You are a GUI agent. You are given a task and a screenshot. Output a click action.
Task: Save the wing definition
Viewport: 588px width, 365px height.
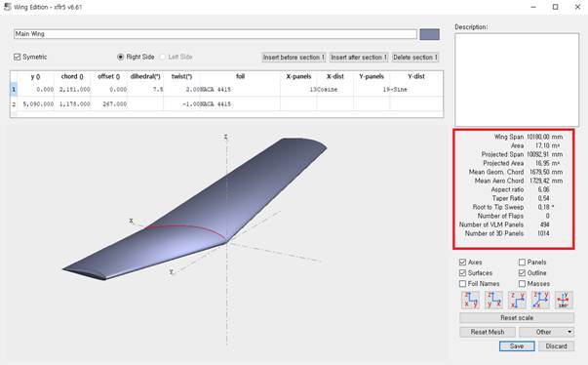click(x=517, y=346)
